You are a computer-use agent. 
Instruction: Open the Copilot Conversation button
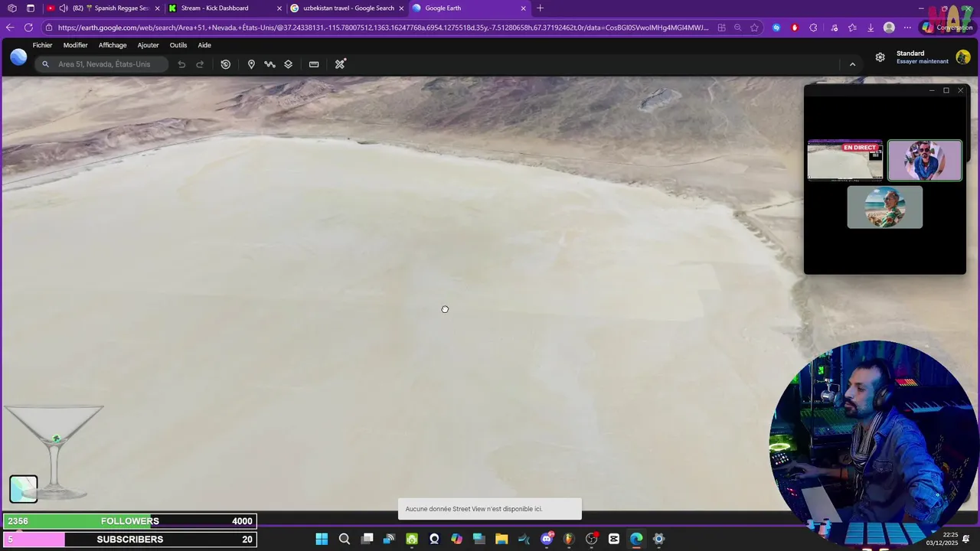(948, 28)
